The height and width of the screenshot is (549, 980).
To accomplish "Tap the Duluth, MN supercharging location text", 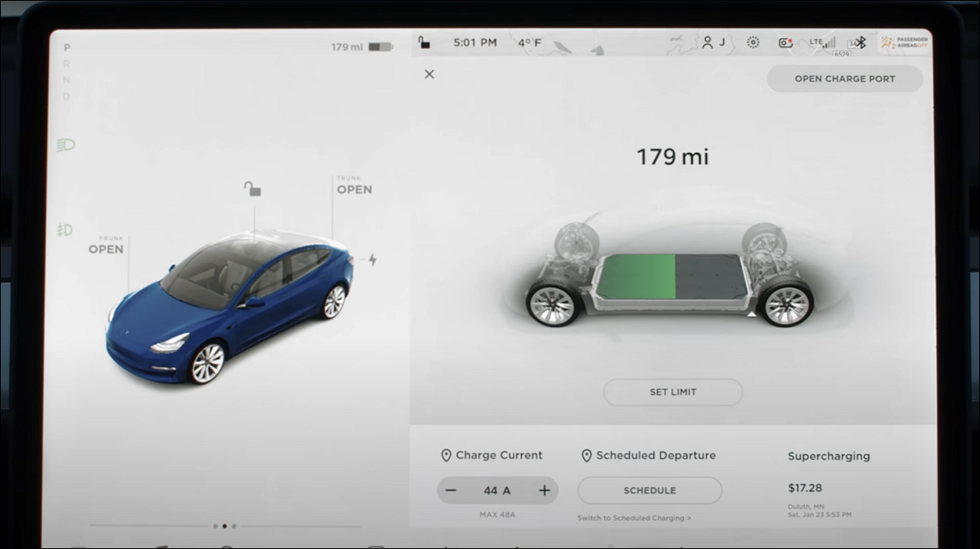I will click(805, 507).
